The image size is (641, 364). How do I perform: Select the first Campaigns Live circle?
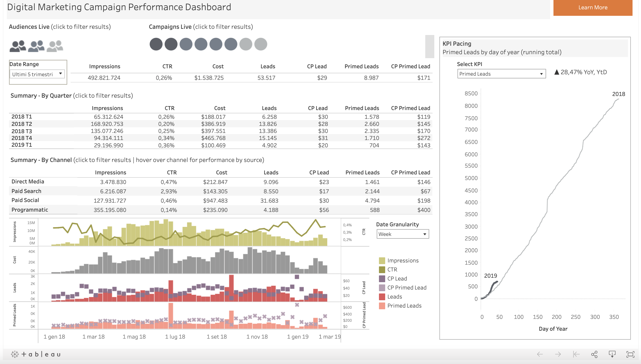156,44
